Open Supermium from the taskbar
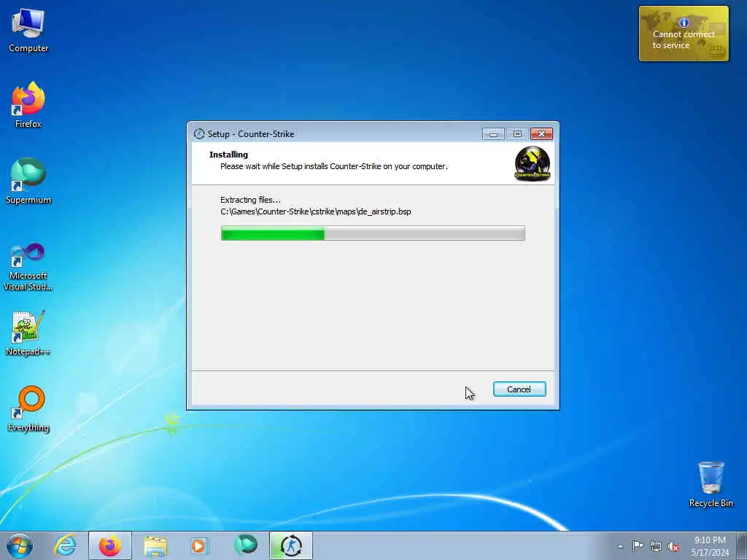The image size is (747, 560). tap(246, 545)
